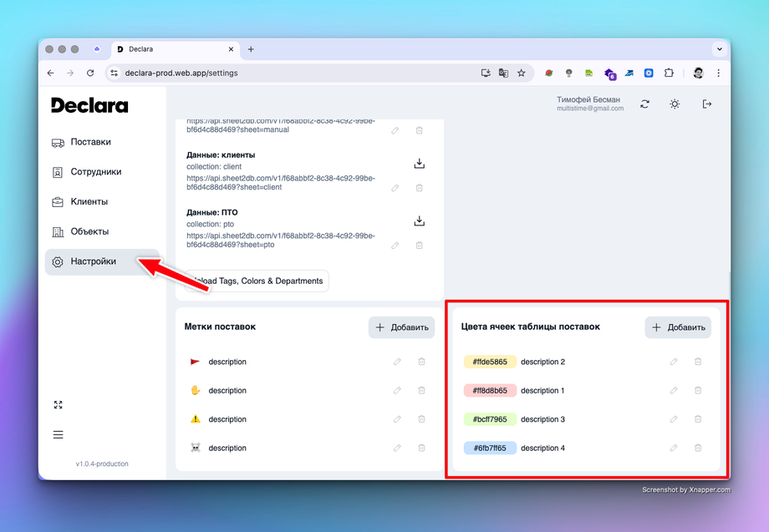Click the sheet=pto API URL link
This screenshot has width=769, height=532.
(281, 240)
